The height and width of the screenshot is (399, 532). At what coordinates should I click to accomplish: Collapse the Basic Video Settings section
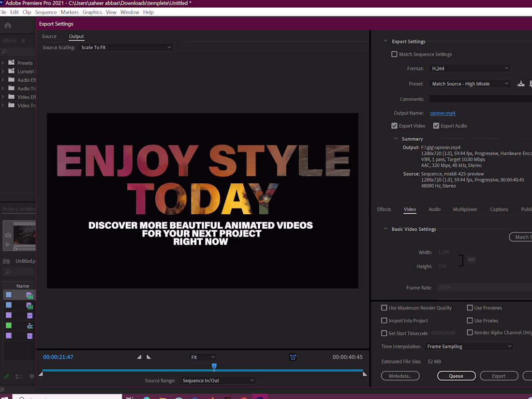tap(385, 229)
